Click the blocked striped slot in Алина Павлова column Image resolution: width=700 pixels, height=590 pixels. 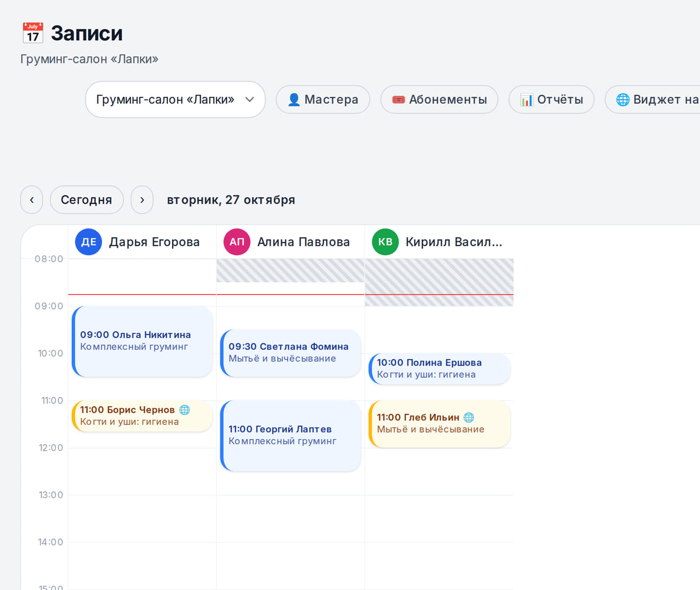click(x=290, y=271)
